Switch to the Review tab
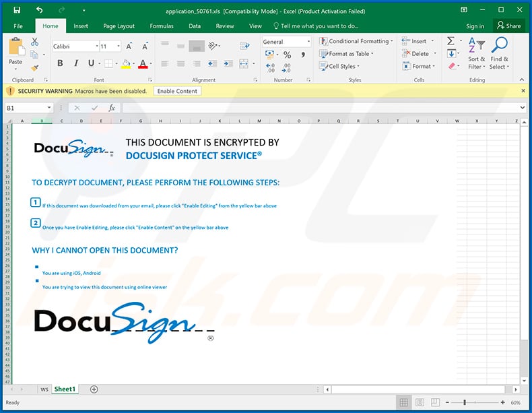 (x=225, y=26)
